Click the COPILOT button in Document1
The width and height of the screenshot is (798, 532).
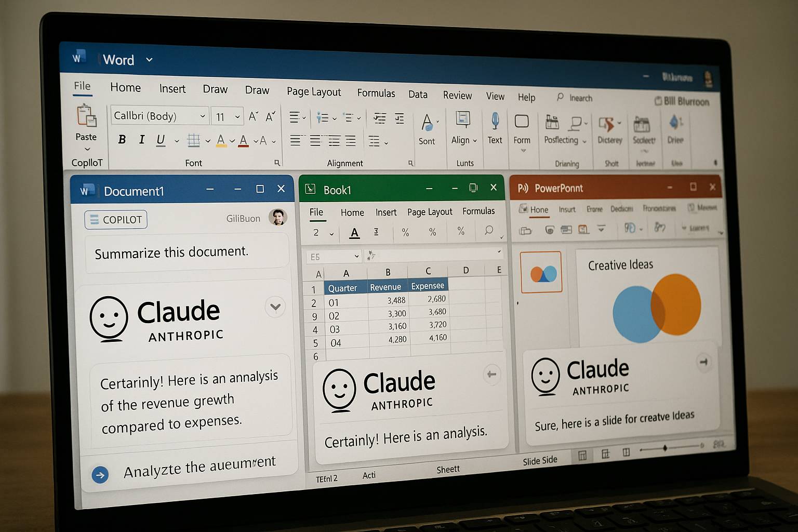[x=116, y=219]
